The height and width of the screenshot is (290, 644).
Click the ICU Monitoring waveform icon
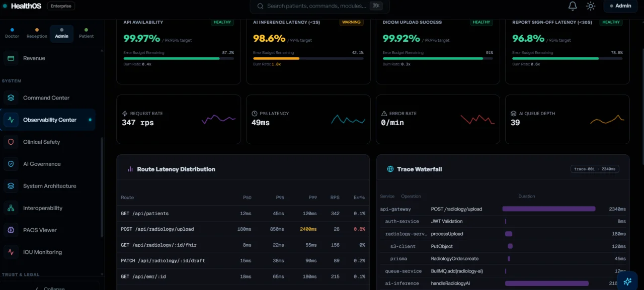(11, 252)
